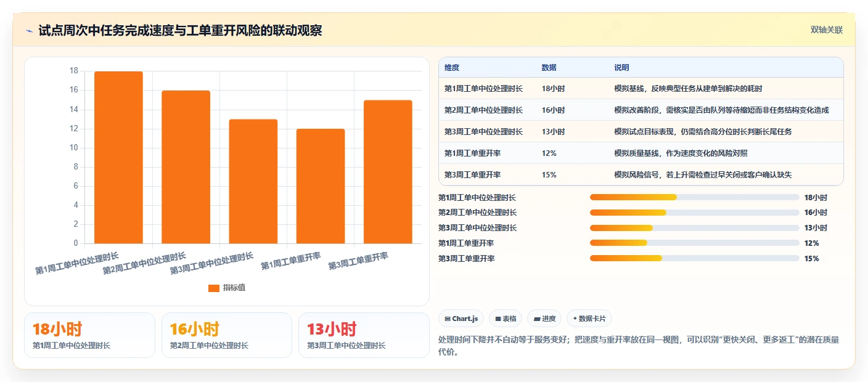
Task: Click the 18小时 value beside the progress bar
Action: [816, 198]
